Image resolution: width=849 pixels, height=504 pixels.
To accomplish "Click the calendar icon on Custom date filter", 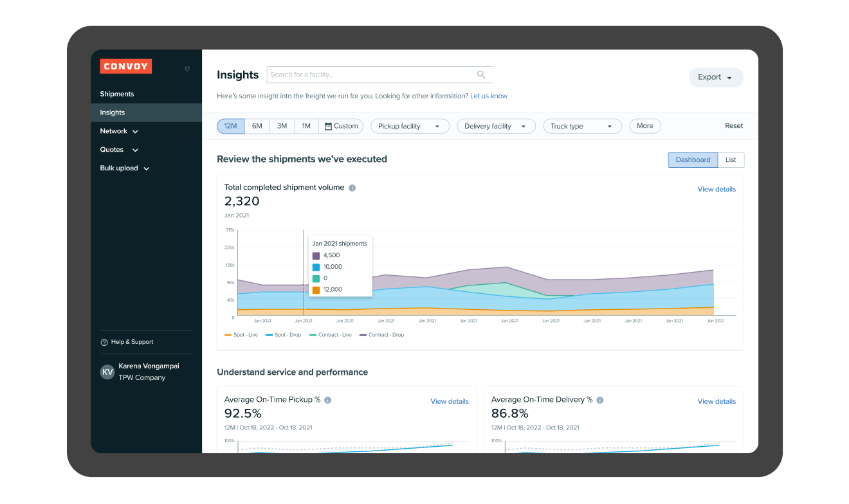I will [327, 126].
